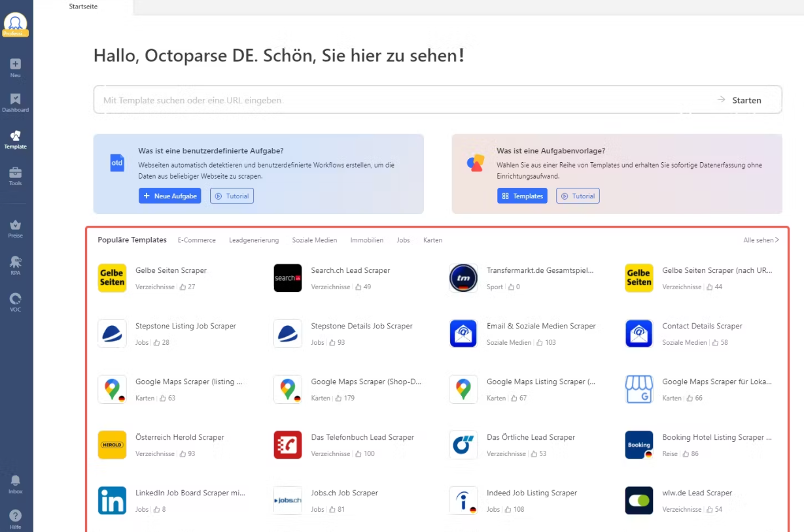The image size is (804, 532).
Task: Click the Das Örtliche Lead Scraper logo
Action: click(x=464, y=445)
